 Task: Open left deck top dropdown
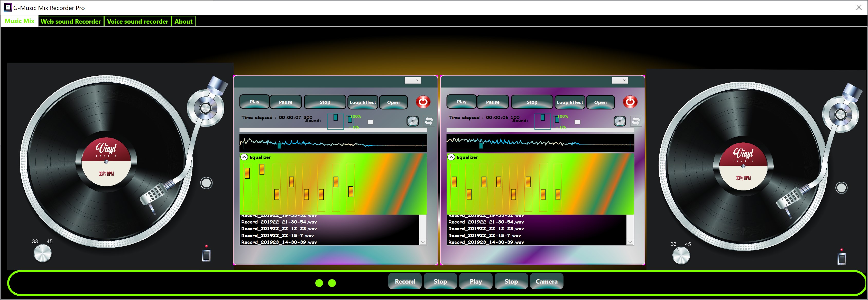tap(412, 80)
